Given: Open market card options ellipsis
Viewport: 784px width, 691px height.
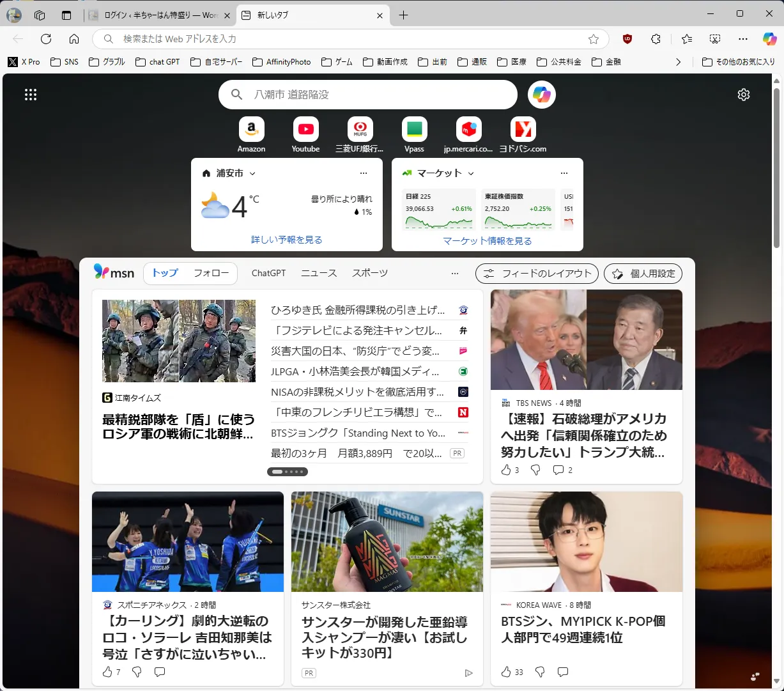Looking at the screenshot, I should tap(564, 173).
